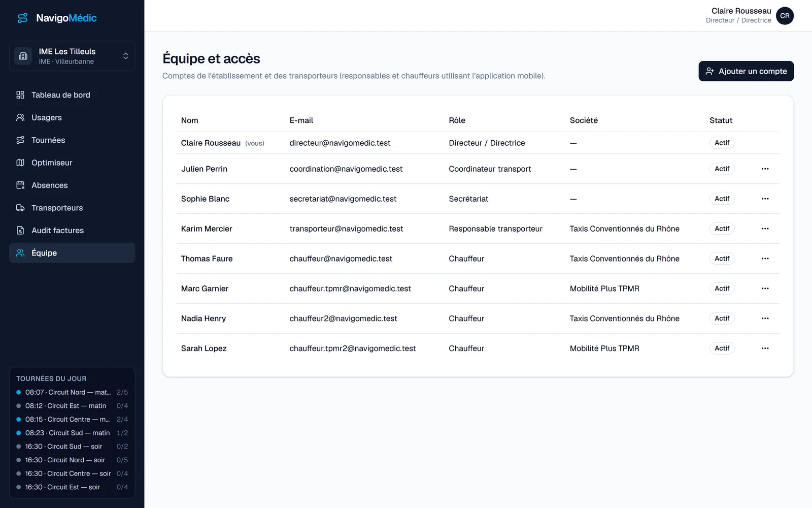Click the email coordination@navigomedic.test
The width and height of the screenshot is (812, 508).
tap(346, 169)
